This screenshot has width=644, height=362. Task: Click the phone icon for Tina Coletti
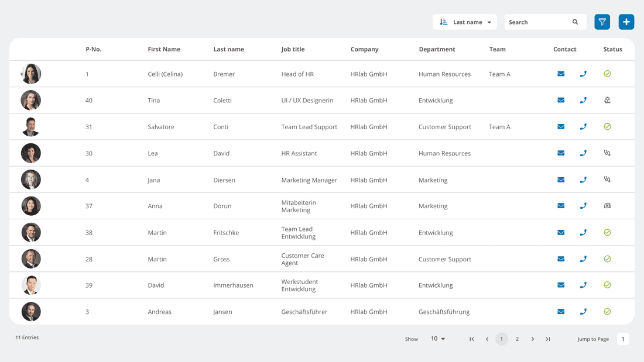click(583, 100)
